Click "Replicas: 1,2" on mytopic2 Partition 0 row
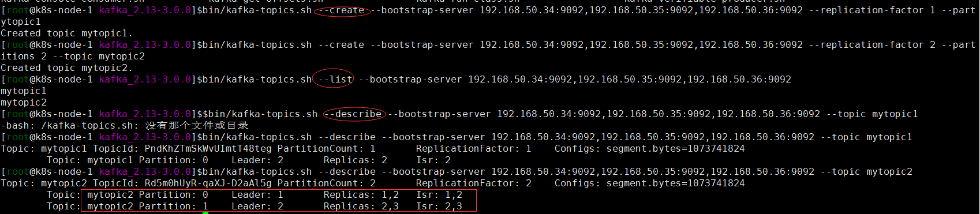Image resolution: width=980 pixels, height=214 pixels. pos(361,195)
